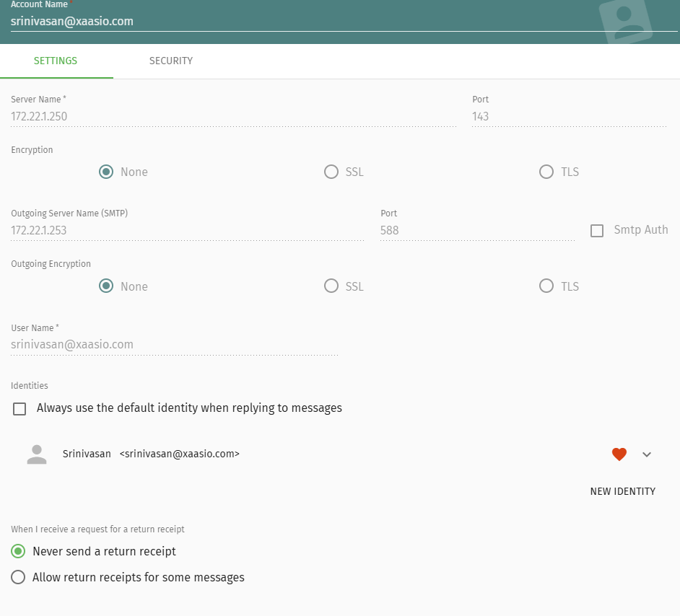Click the New Identity button

622,491
